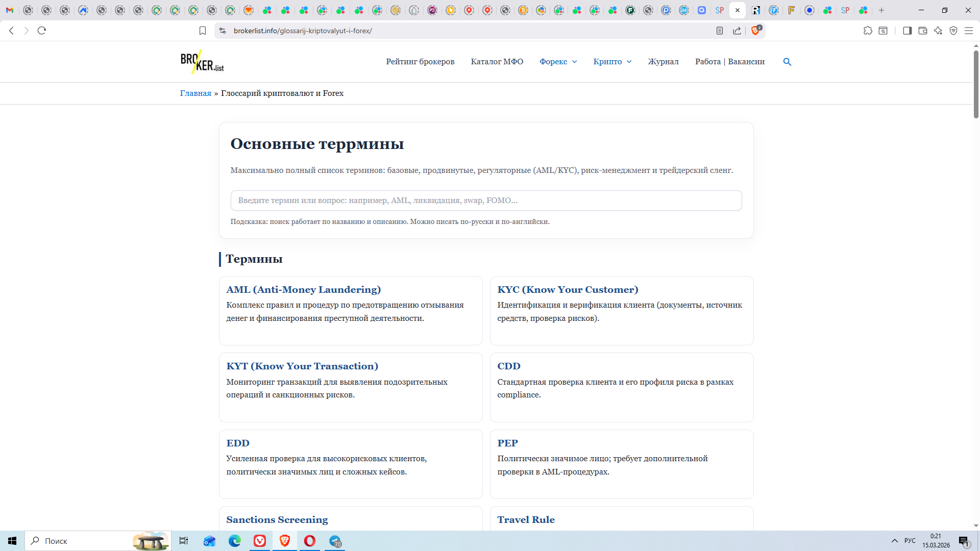Open AML (Anti-Money Laundering) term

point(303,290)
